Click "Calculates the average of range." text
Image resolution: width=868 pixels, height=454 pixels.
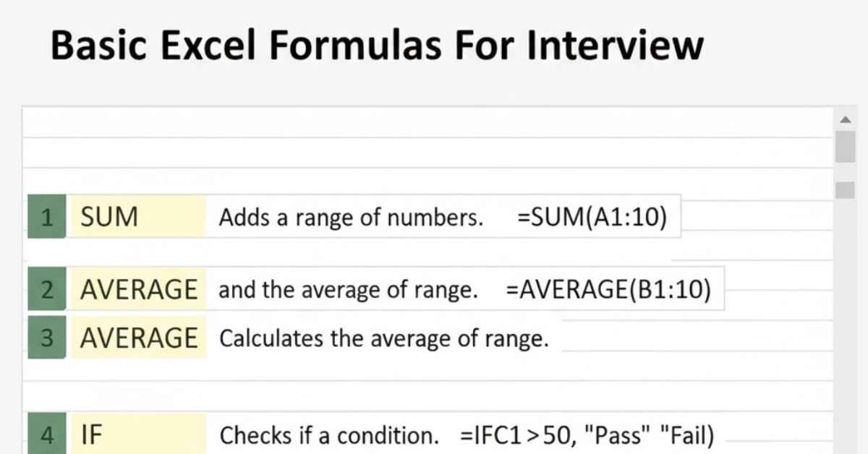(383, 338)
